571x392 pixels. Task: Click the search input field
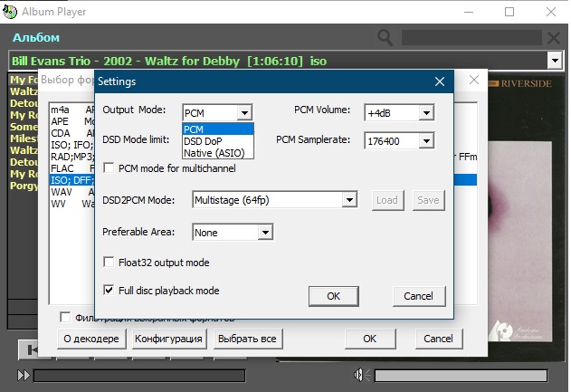(471, 37)
